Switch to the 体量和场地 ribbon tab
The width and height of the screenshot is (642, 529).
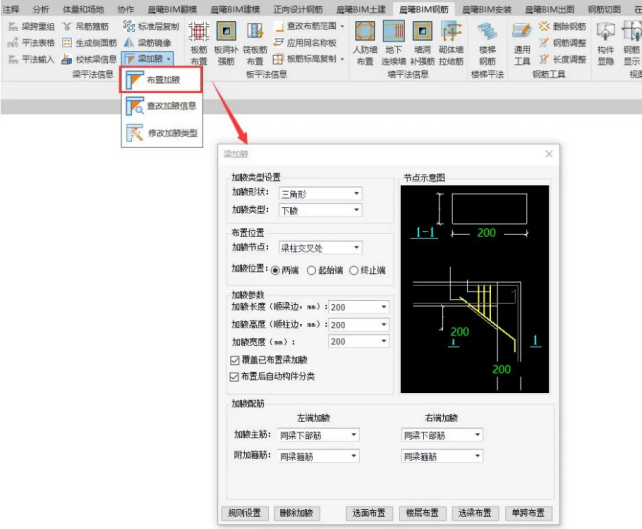[x=83, y=9]
